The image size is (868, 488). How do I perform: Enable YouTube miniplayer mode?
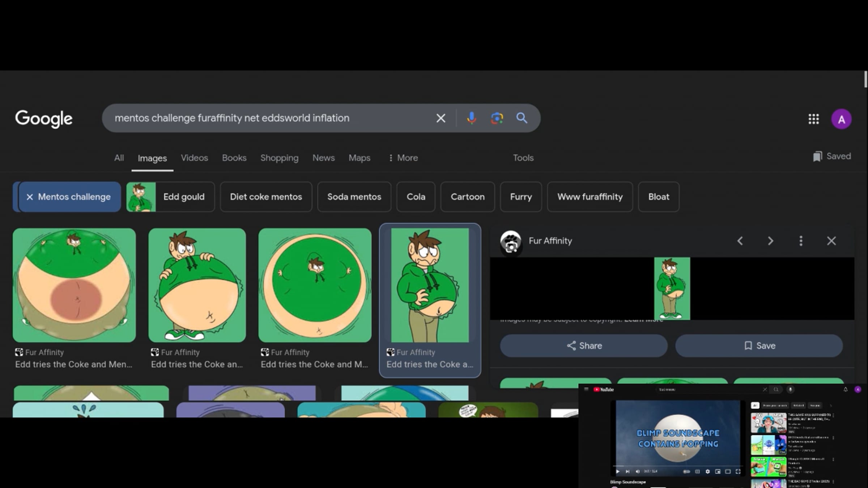point(718,471)
